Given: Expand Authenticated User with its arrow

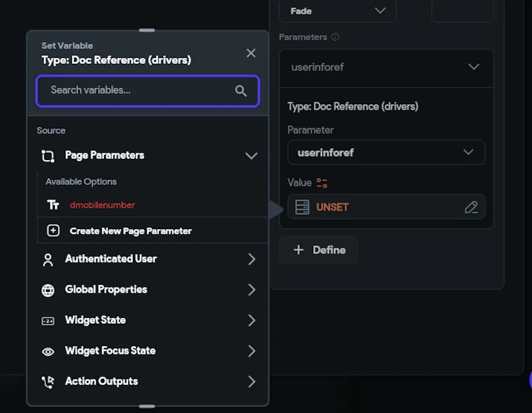Looking at the screenshot, I should pos(252,259).
